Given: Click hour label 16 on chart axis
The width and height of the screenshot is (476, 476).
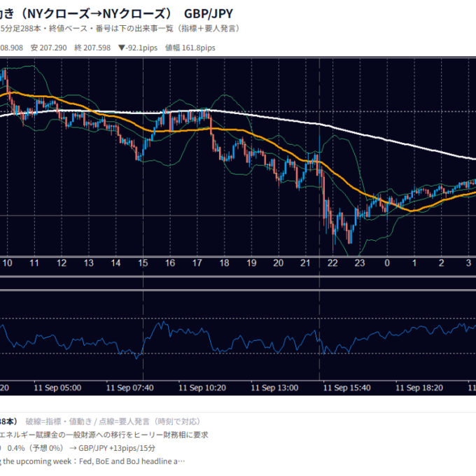Looking at the screenshot, I should pyautogui.click(x=170, y=263).
